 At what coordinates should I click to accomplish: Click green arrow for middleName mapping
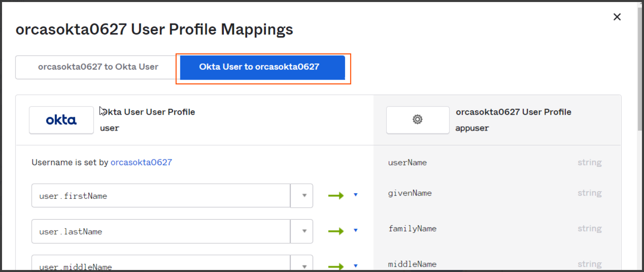pos(336,267)
